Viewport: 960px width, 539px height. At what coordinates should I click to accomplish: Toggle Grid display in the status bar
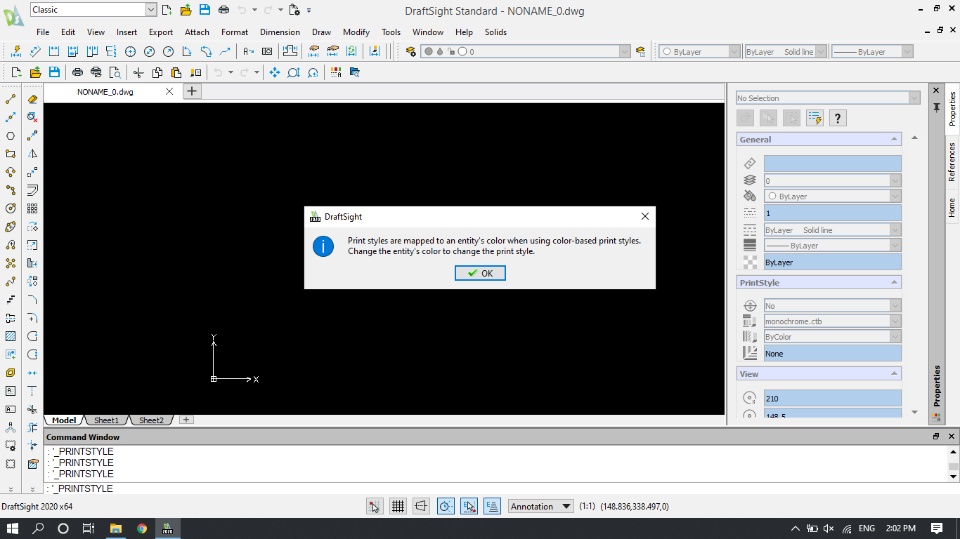pos(398,506)
